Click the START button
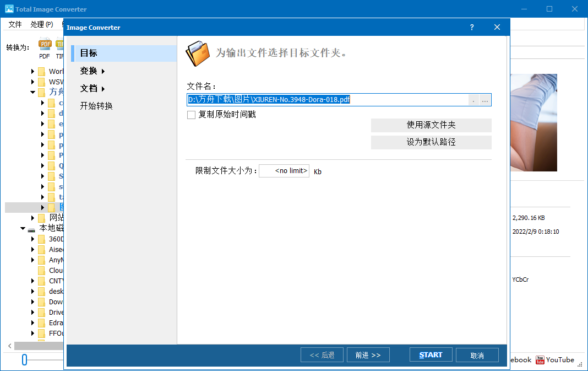The height and width of the screenshot is (371, 588). [x=431, y=354]
